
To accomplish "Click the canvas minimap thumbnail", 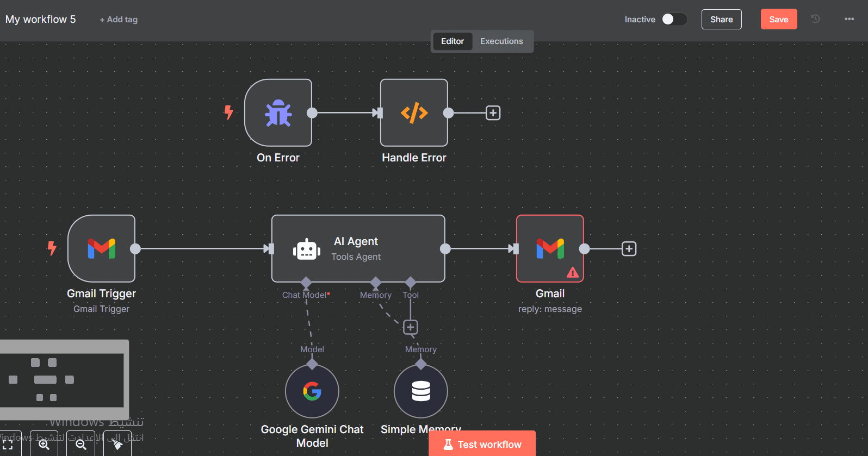I will pos(64,379).
